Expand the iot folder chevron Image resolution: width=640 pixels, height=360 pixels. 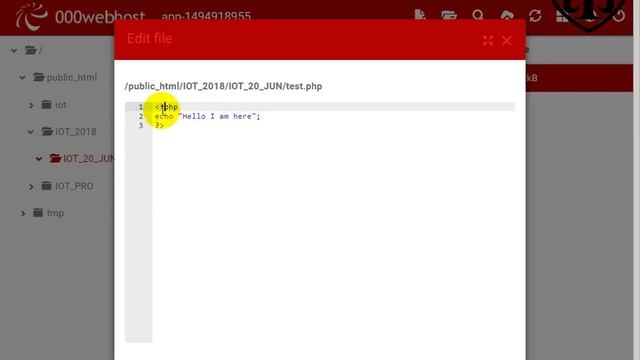pos(31,105)
